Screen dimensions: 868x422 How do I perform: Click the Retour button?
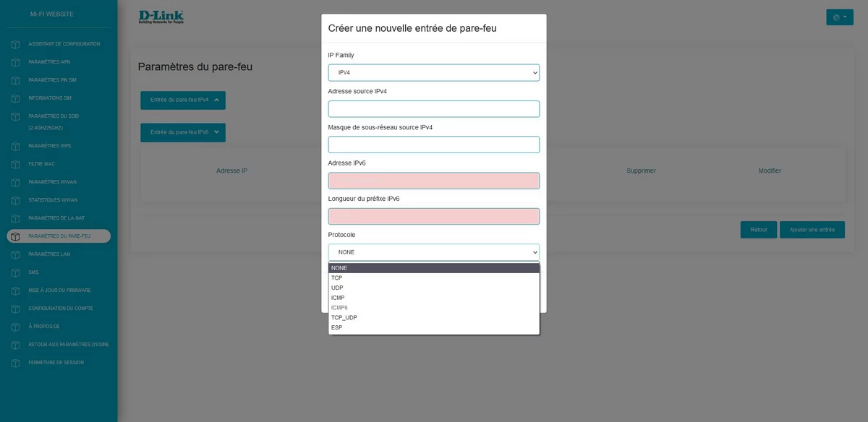tap(759, 230)
